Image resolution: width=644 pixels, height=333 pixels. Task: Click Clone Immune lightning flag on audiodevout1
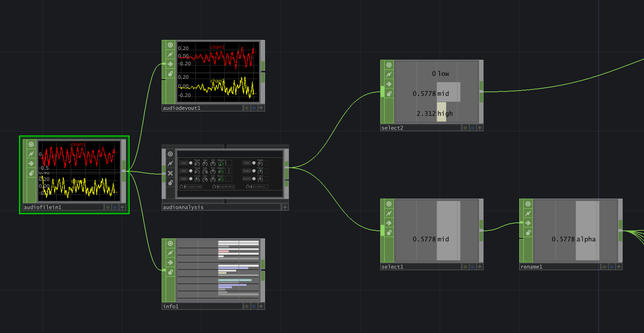(x=170, y=54)
